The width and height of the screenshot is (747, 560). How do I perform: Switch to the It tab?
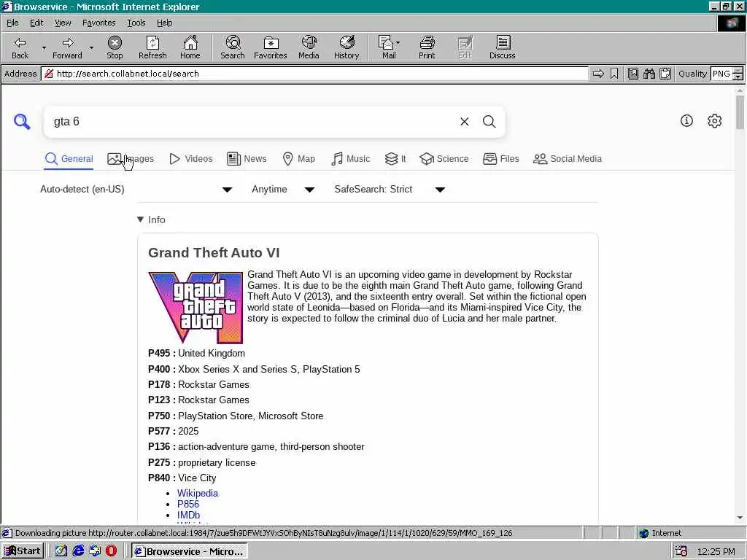[x=395, y=159]
